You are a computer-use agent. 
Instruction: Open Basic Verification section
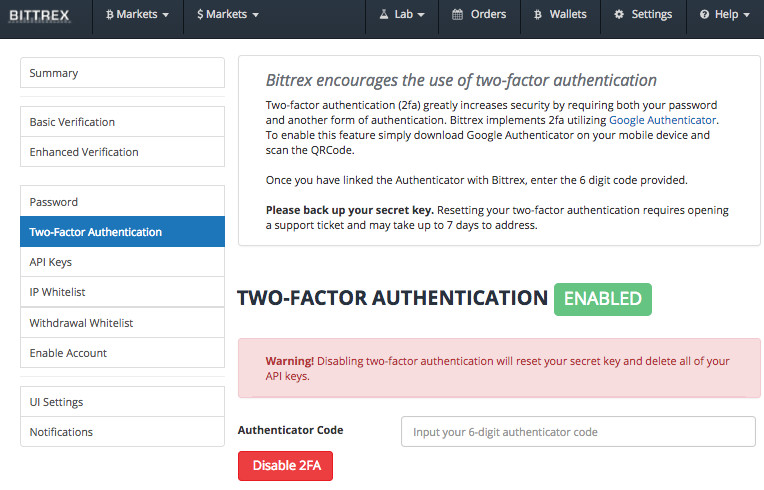pyautogui.click(x=122, y=122)
